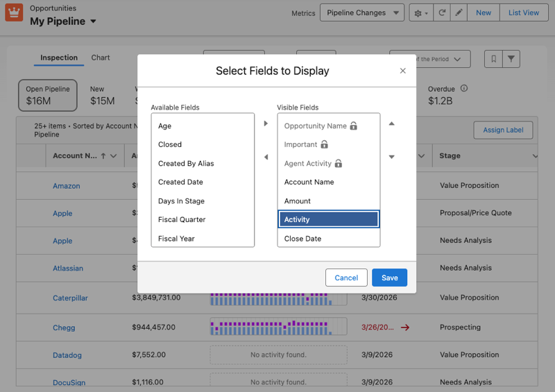Select Amount in Visible Fields

(328, 201)
